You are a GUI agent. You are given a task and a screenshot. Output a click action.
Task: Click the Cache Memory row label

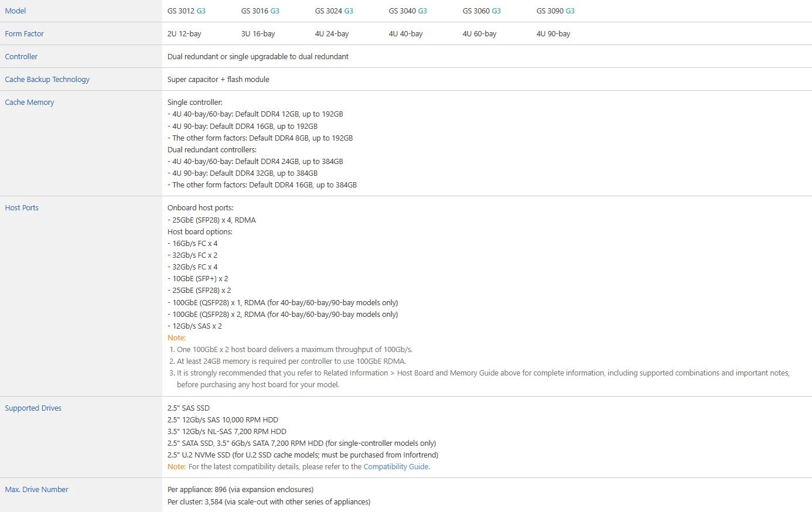(x=29, y=103)
